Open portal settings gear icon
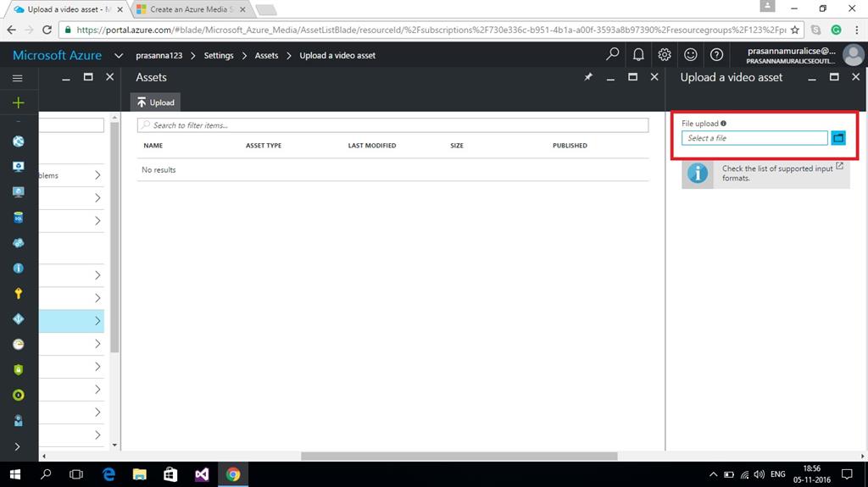The image size is (868, 487). [665, 54]
